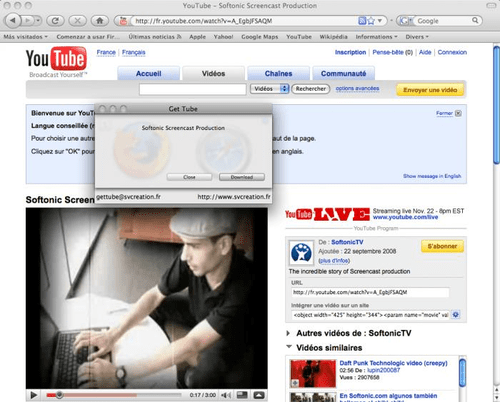This screenshot has height=402, width=500.
Task: Click the S'abonner subscribe button
Action: (442, 246)
